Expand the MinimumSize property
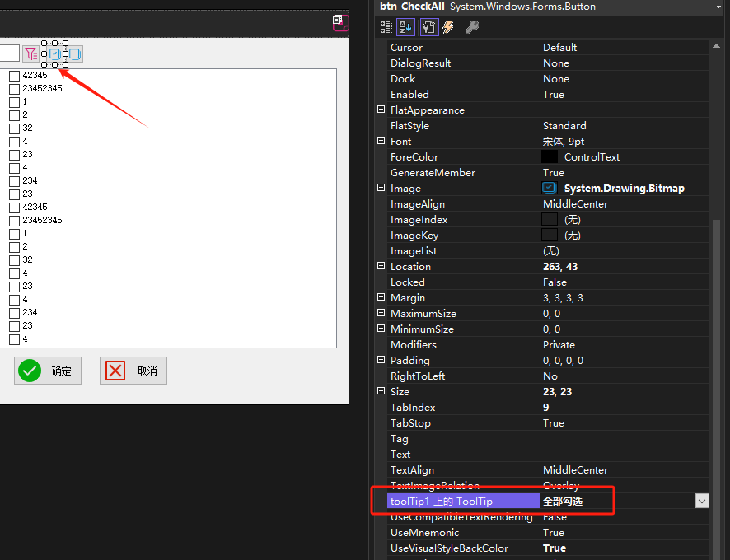 [x=381, y=329]
